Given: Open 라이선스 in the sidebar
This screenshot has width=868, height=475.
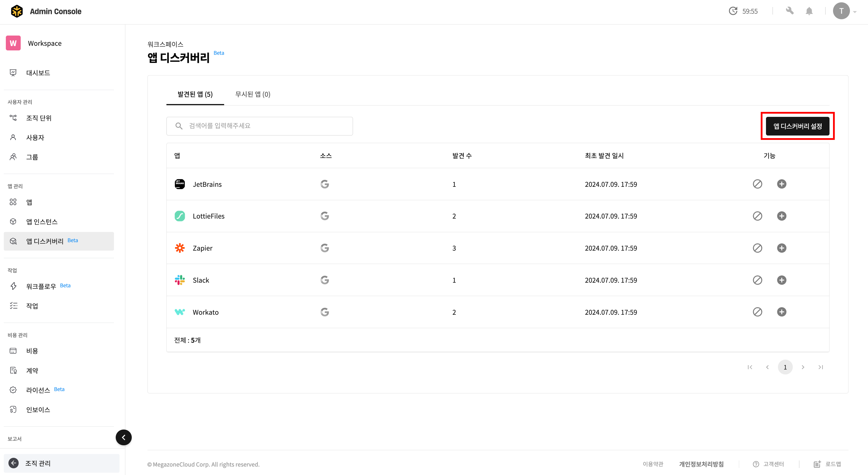Looking at the screenshot, I should (x=59, y=390).
